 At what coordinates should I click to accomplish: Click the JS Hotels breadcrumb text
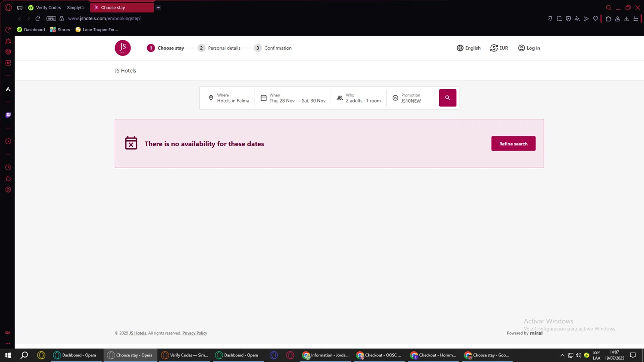125,71
